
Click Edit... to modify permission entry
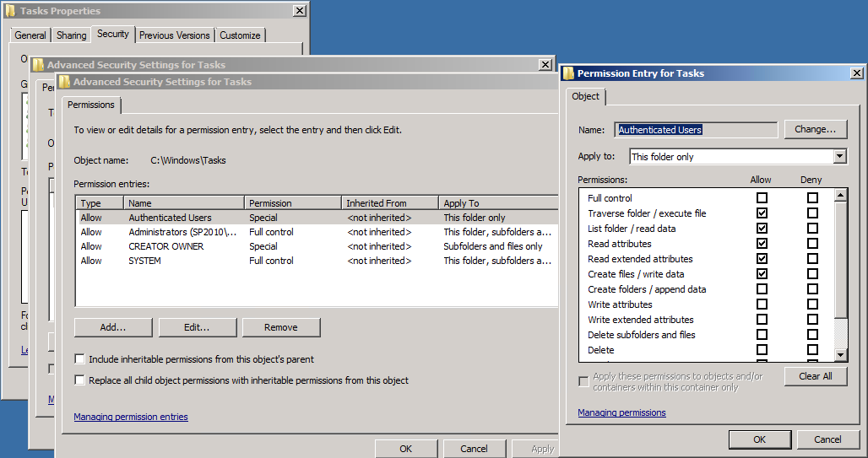[197, 327]
